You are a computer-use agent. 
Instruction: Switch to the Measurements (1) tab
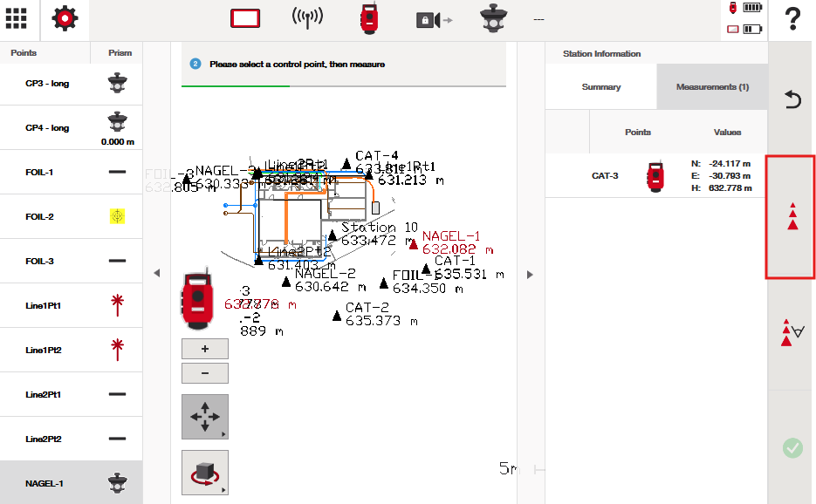point(712,87)
